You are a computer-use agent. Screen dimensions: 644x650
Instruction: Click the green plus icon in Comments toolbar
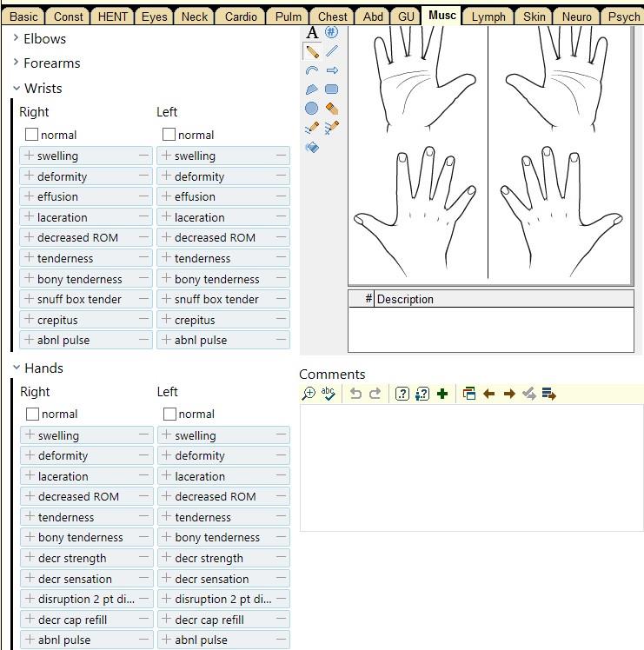coord(442,394)
